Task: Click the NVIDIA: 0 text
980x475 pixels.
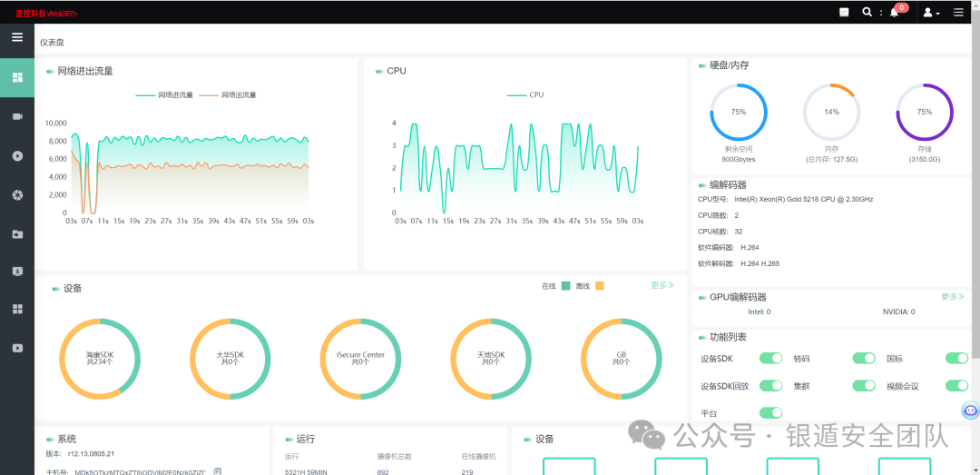Action: (x=898, y=312)
